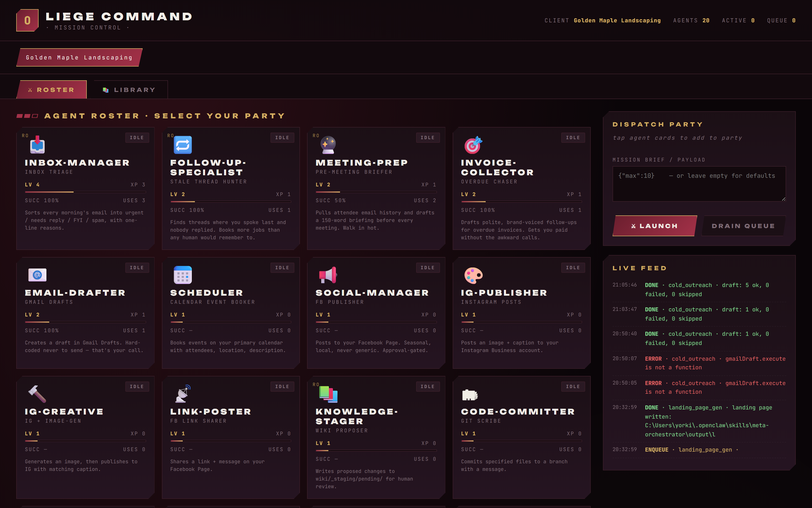This screenshot has height=508, width=812.
Task: Click the 20:50:05 ERROR cold_outreach feed entry
Action: pyautogui.click(x=699, y=387)
